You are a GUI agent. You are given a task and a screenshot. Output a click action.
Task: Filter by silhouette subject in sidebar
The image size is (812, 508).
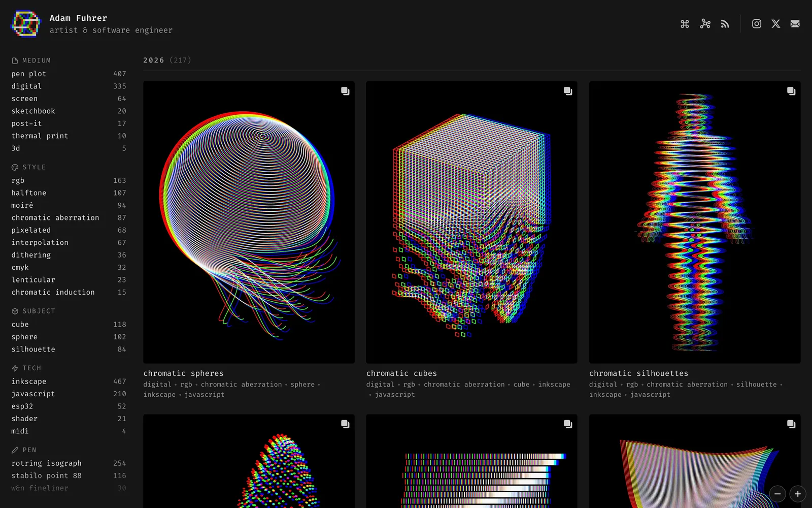(x=69, y=349)
